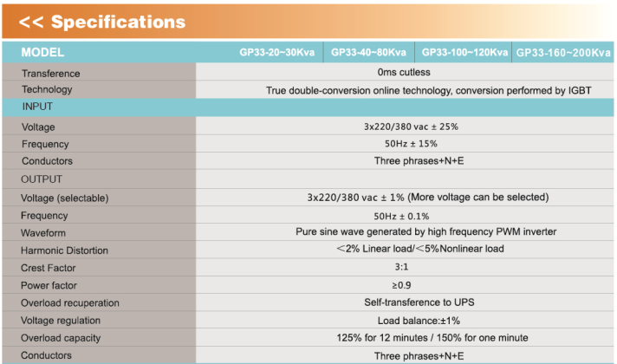Viewport: 617px width, 364px height.
Task: Click the true double-conversion technology text
Action: [428, 90]
